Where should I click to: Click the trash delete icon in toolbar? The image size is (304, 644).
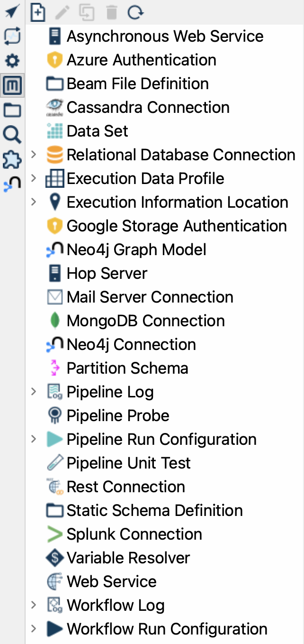[x=111, y=12]
